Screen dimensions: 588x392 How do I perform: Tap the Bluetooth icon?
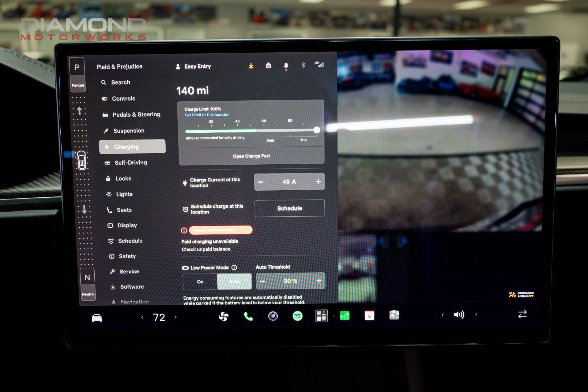[303, 65]
